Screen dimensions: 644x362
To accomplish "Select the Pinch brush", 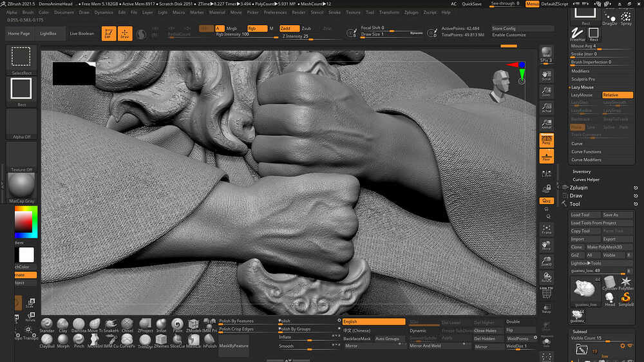I will [x=79, y=341].
